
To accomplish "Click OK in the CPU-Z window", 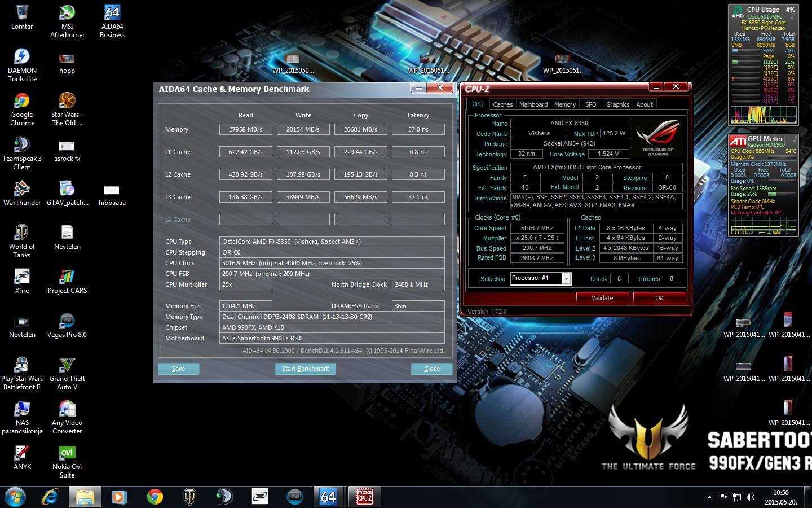I will tap(659, 298).
